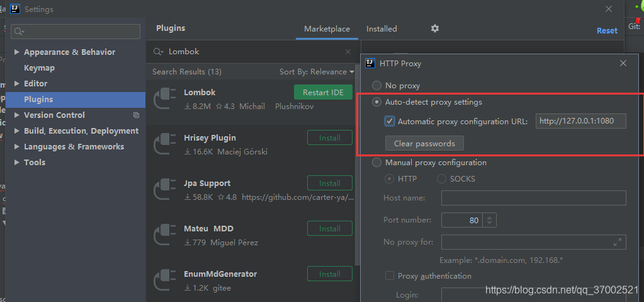
Task: Increase the port number with up arrow
Action: 489,217
